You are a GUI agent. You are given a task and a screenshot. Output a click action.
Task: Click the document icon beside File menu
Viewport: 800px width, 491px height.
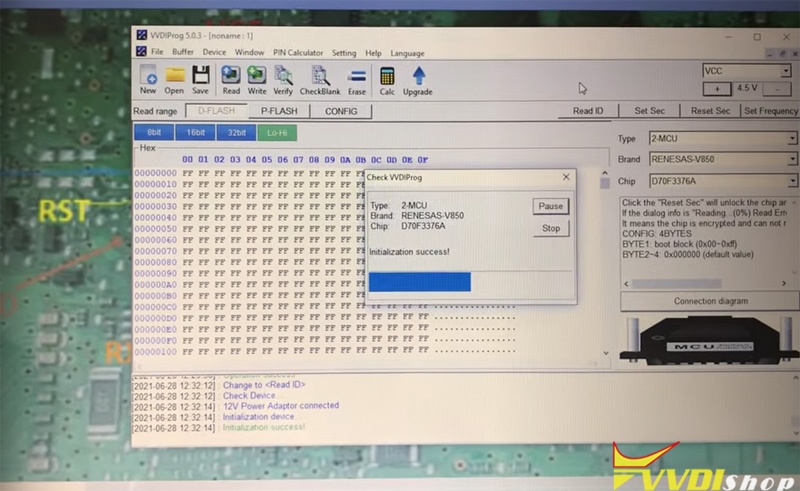click(141, 52)
